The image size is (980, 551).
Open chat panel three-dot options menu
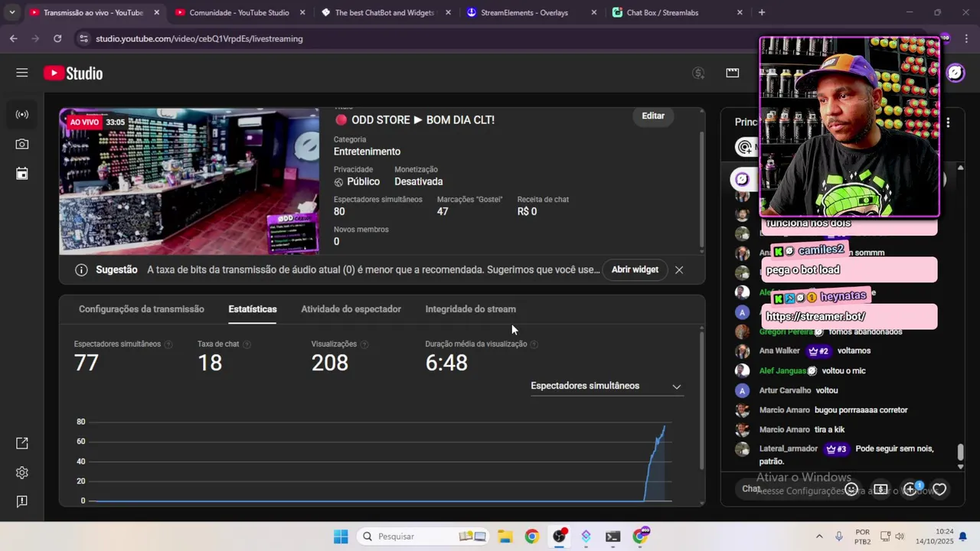click(x=948, y=122)
